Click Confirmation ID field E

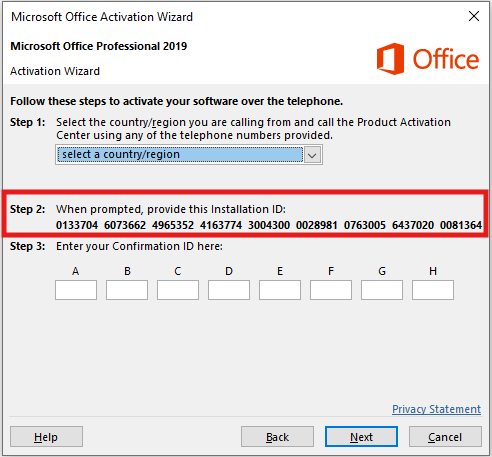click(x=280, y=290)
